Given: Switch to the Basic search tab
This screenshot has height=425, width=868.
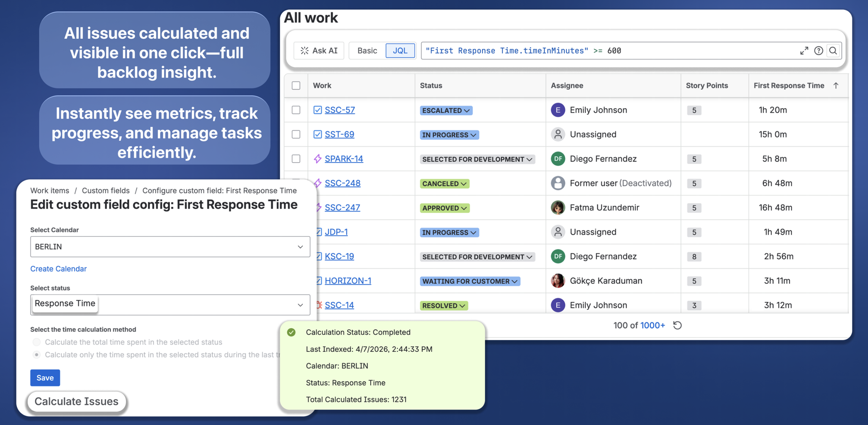Looking at the screenshot, I should coord(367,51).
